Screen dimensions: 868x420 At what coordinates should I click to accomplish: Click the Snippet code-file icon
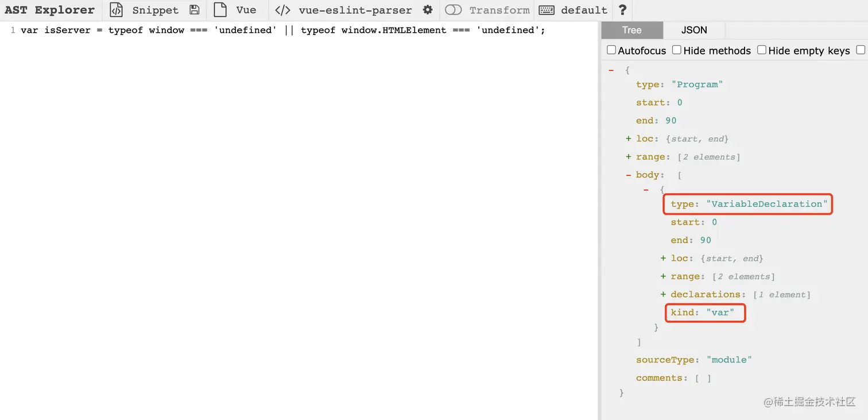(116, 10)
